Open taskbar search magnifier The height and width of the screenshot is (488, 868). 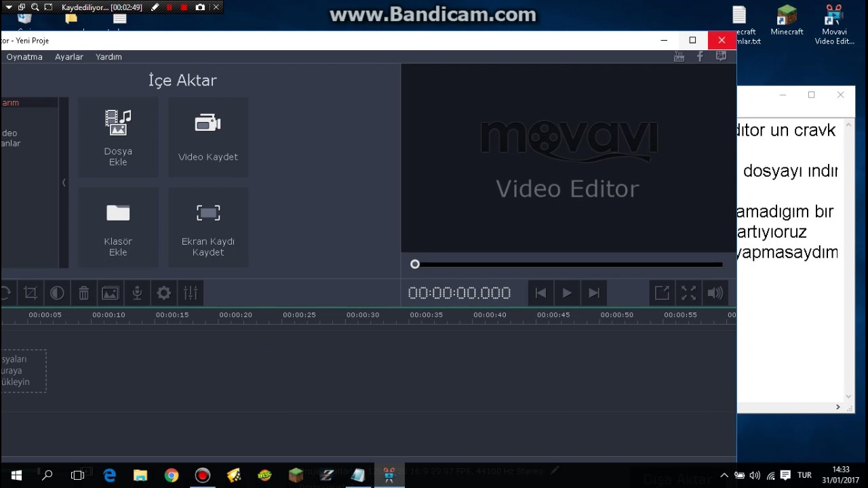[x=47, y=476]
